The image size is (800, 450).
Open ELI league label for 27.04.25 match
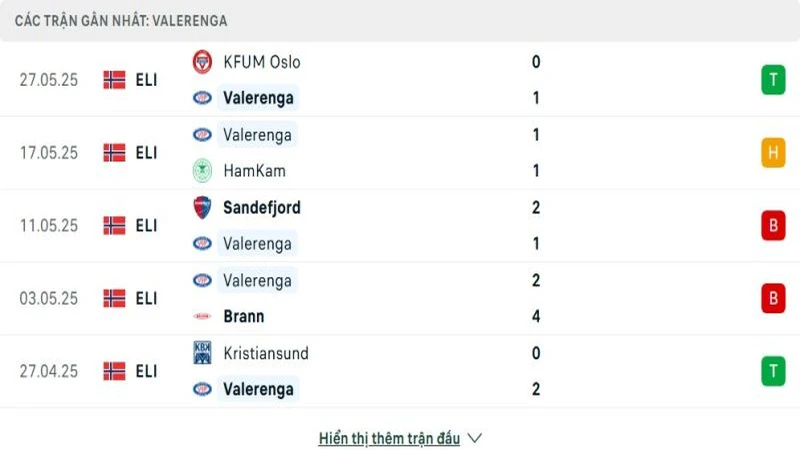click(x=146, y=371)
